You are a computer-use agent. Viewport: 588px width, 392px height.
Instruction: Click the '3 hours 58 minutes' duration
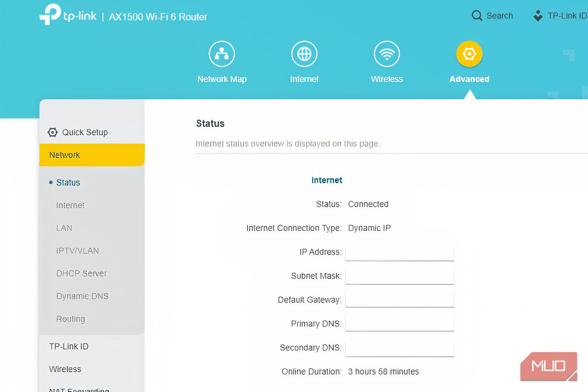coord(384,372)
